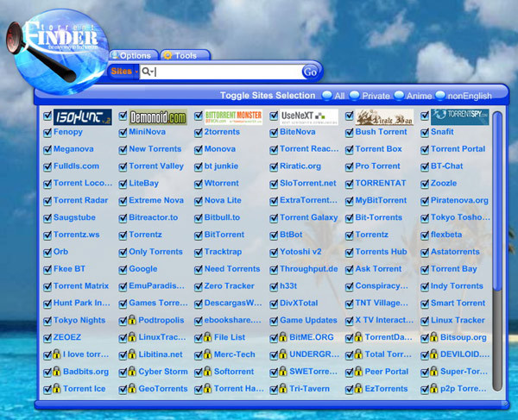Click the BitTorrent Monster logo
The width and height of the screenshot is (518, 420).
coord(233,117)
